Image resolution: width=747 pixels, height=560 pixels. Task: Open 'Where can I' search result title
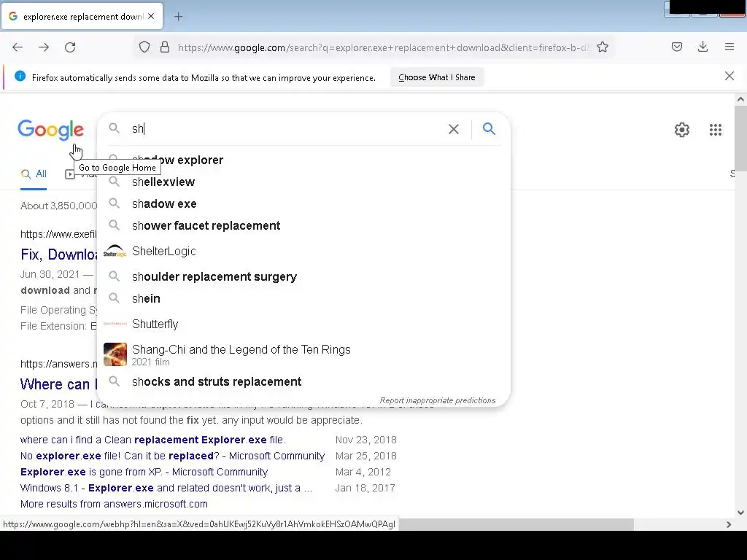pos(58,384)
